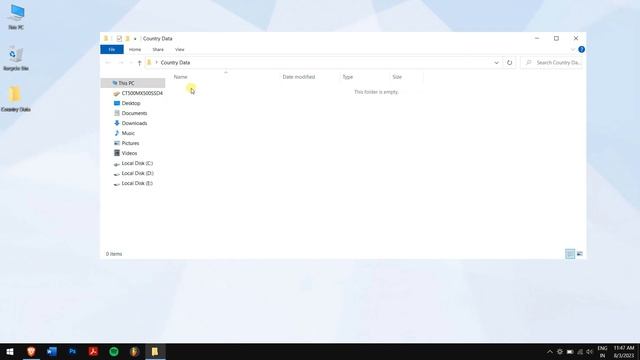Click the settings gear tray icon
Screen dimensions: 640x360
(560, 352)
